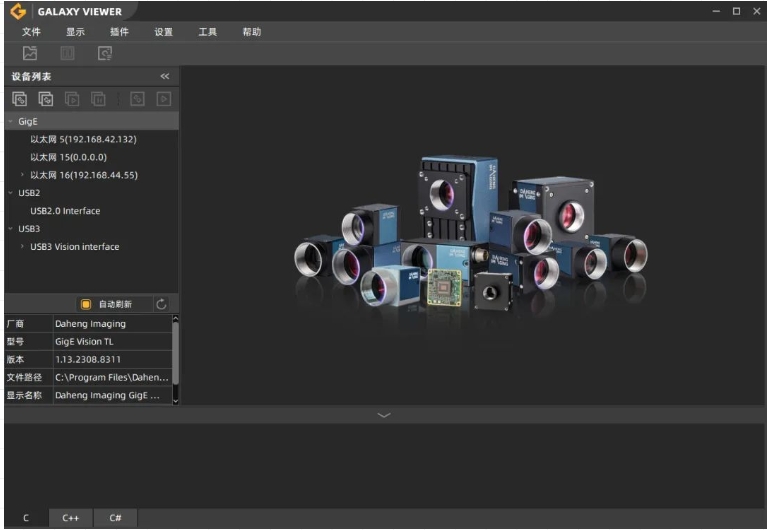Screen dimensions: 767x530
Task: Click the C:\Program Files\Dahen... path value
Action: pos(112,377)
